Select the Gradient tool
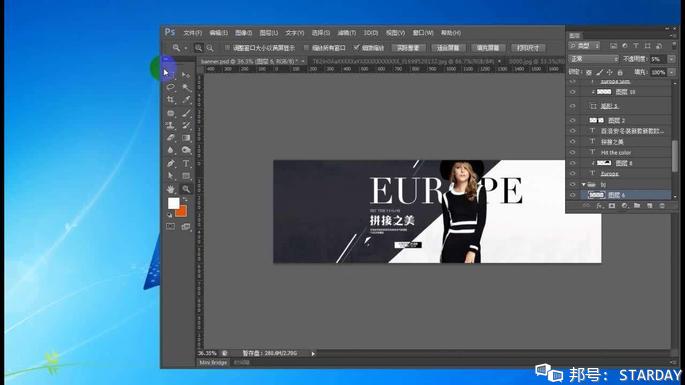 pyautogui.click(x=186, y=138)
